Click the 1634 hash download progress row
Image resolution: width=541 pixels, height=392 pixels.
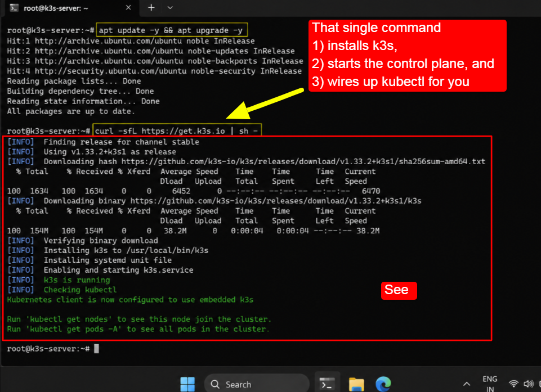click(193, 191)
